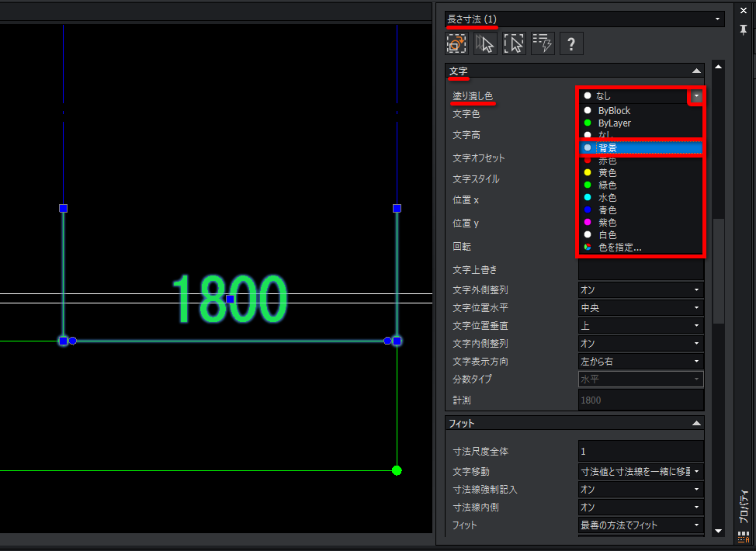The height and width of the screenshot is (551, 756).
Task: Toggle 寸法線強制記入 オン setting
Action: pyautogui.click(x=641, y=489)
